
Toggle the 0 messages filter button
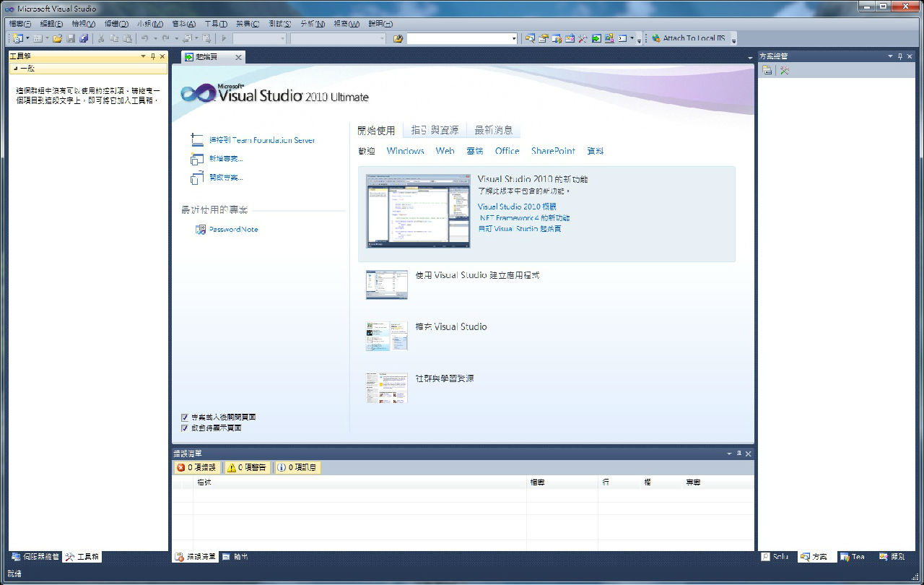297,468
